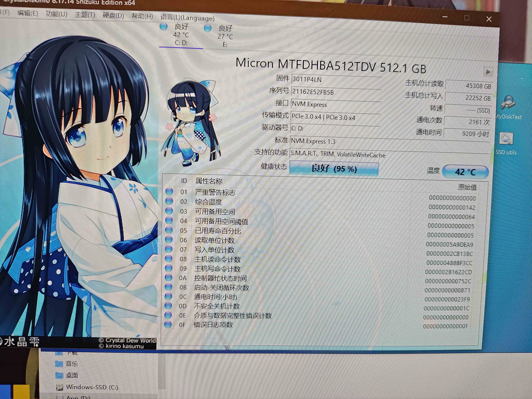Click the health orb of the C: D: disk
This screenshot has width=532, height=399.
(x=164, y=27)
